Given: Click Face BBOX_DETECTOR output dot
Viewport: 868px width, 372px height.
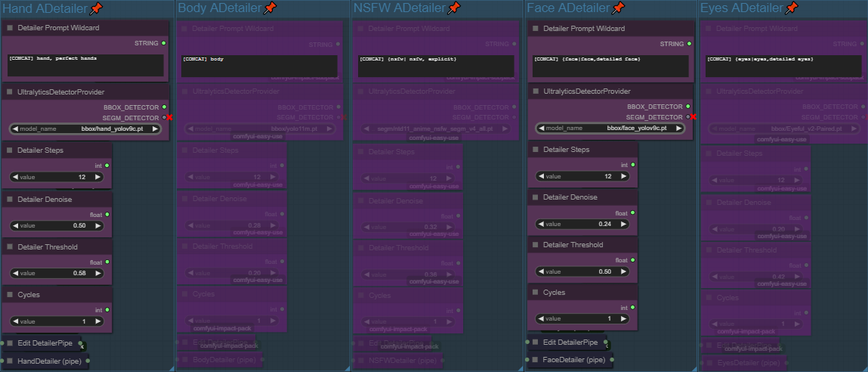Looking at the screenshot, I should click(x=688, y=107).
